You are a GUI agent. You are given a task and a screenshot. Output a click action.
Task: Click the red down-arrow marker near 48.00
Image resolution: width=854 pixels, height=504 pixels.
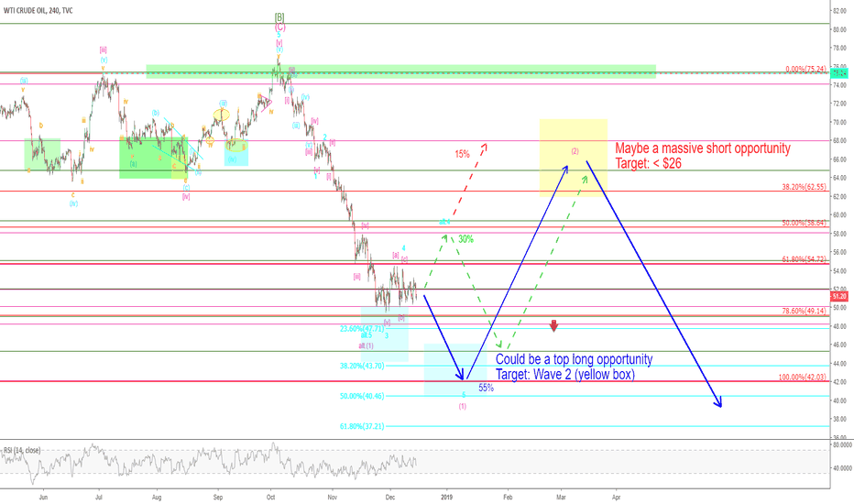553,326
